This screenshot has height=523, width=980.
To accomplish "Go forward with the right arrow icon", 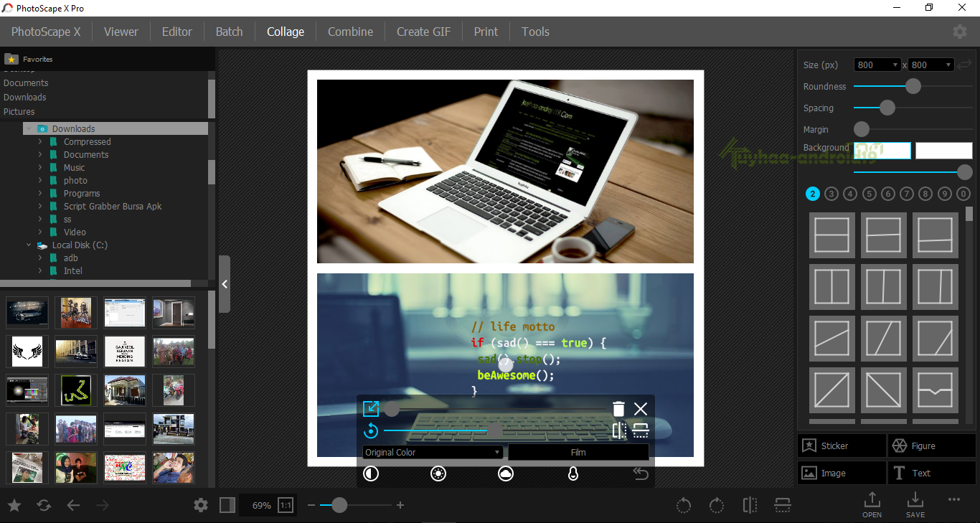I will [x=103, y=506].
